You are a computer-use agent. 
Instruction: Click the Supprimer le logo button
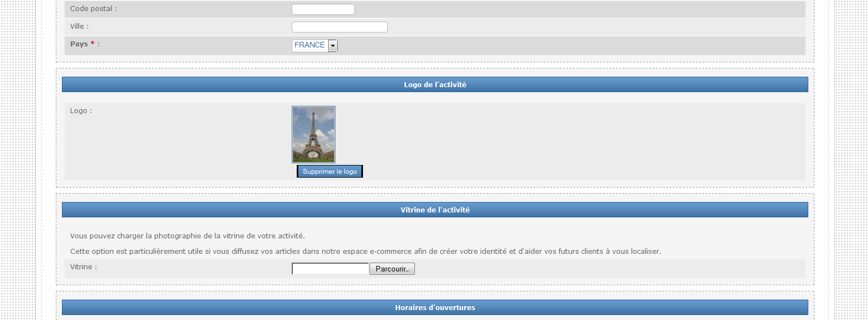click(330, 172)
